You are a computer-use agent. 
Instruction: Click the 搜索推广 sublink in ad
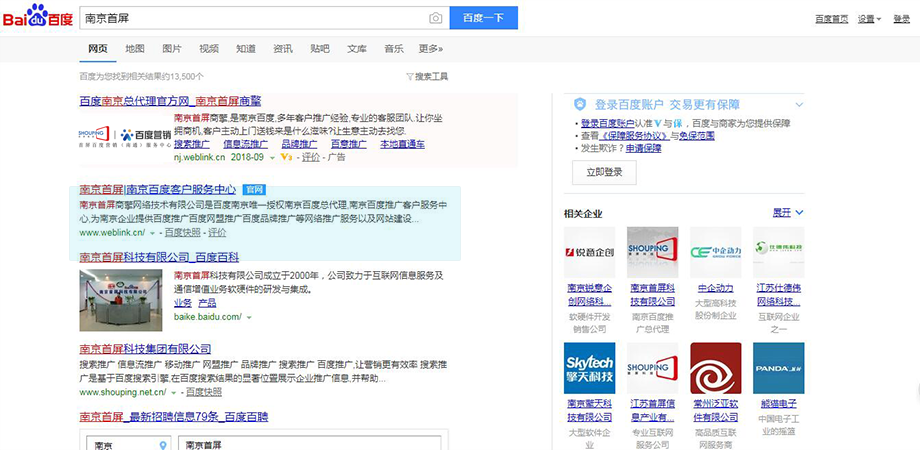192,144
